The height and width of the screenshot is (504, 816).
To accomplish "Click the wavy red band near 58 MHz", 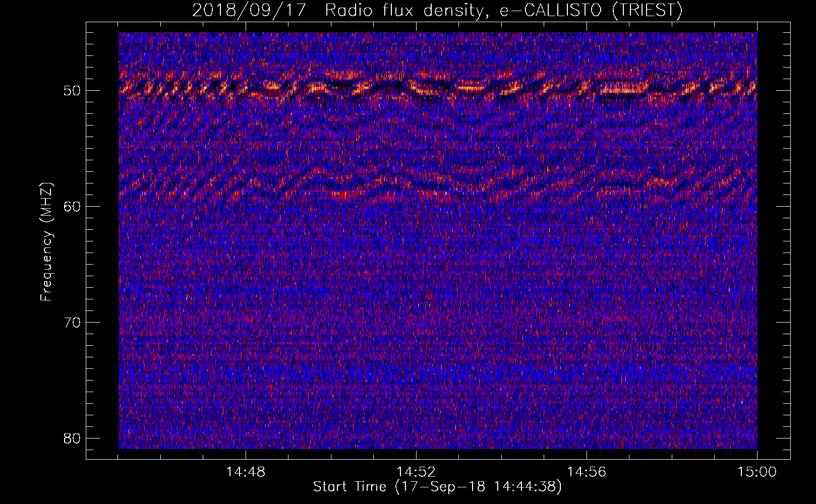I will click(438, 184).
